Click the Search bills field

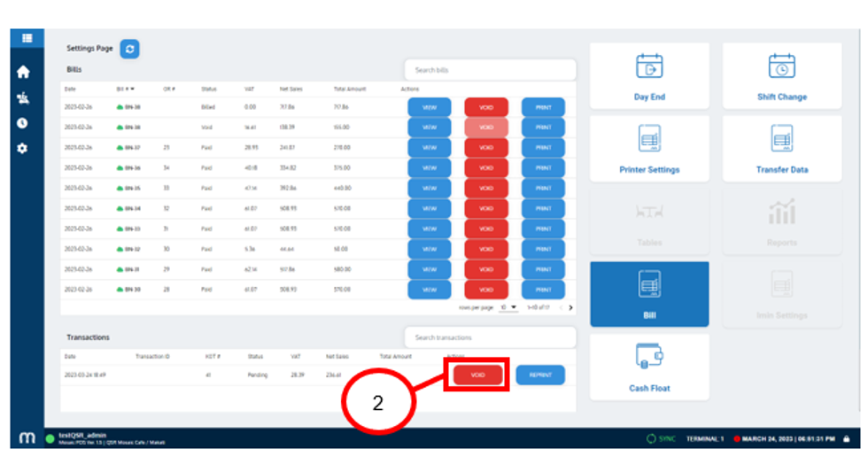tap(490, 70)
